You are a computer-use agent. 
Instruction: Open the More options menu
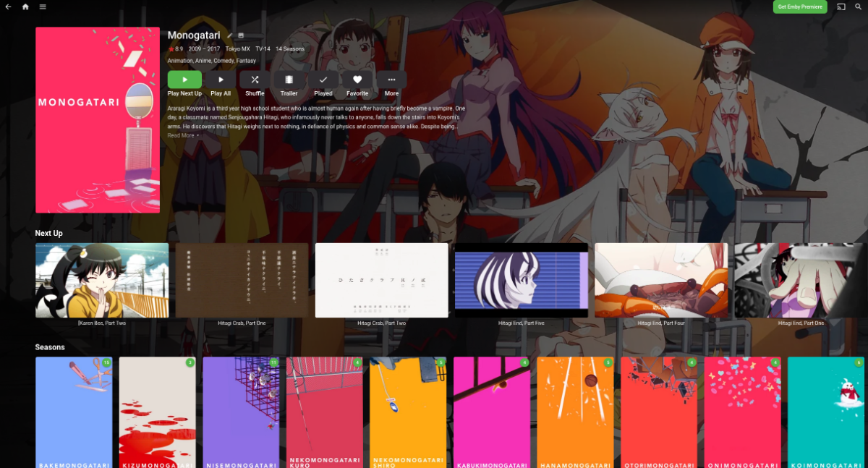391,80
